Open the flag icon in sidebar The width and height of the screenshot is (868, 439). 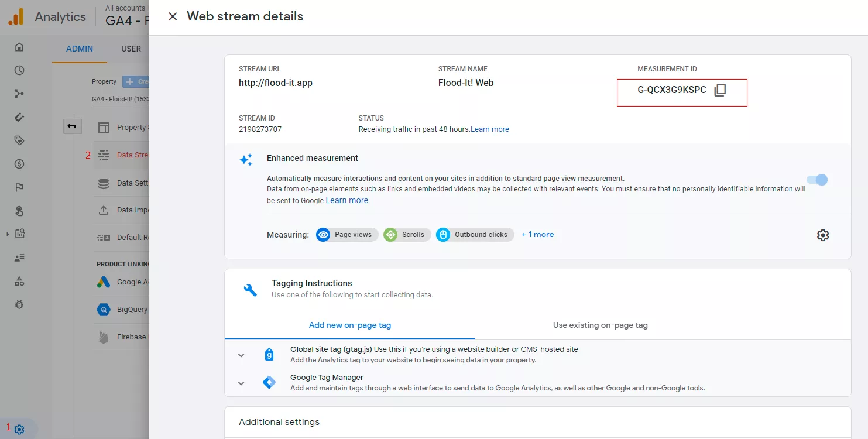pyautogui.click(x=19, y=187)
